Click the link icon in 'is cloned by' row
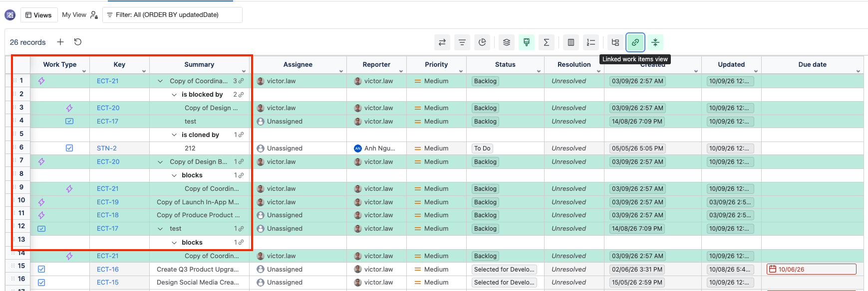The width and height of the screenshot is (868, 291). click(242, 135)
